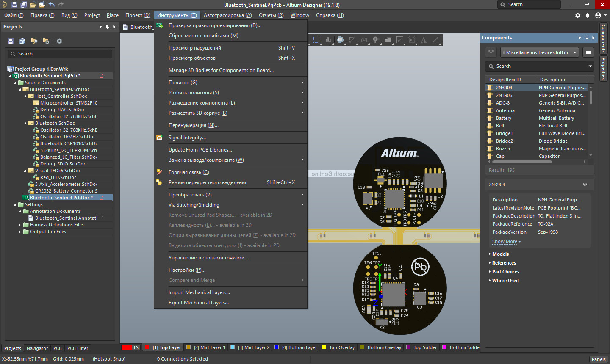Open the settings gear in the title bar
This screenshot has height=364, width=610.
(x=578, y=15)
